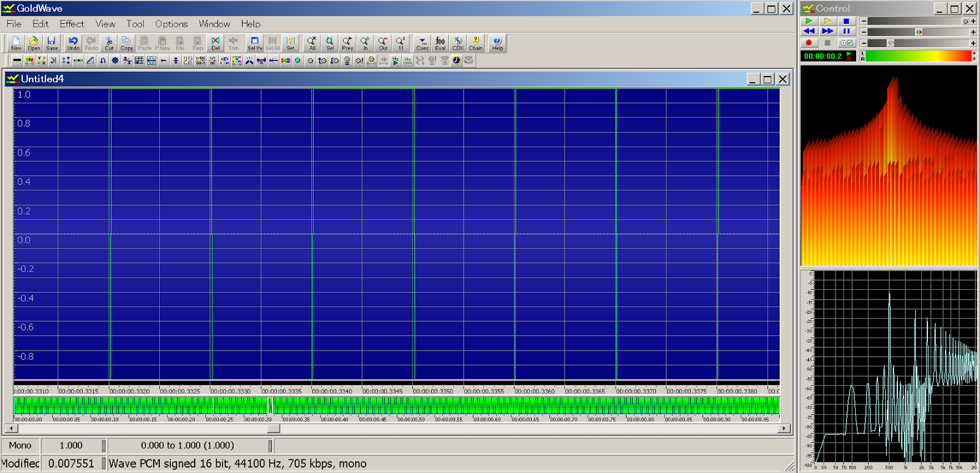Click the 0.007551 status bar value
The width and height of the screenshot is (980, 473).
(71, 464)
